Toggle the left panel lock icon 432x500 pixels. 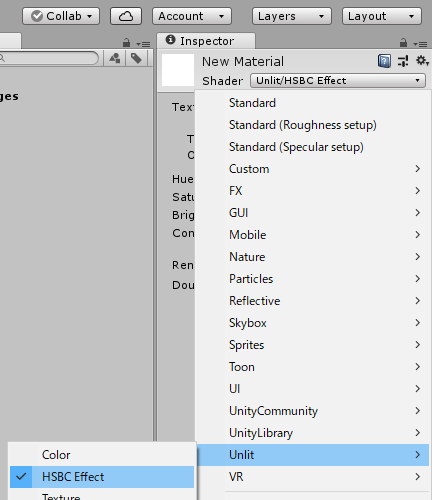126,43
